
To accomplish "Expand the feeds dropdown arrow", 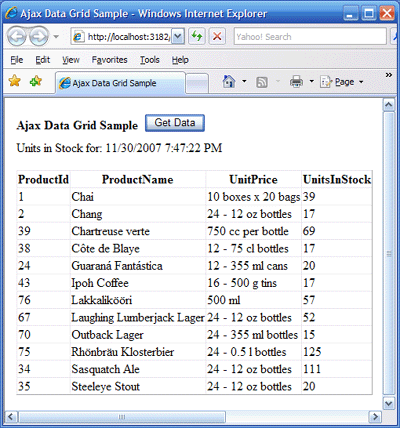I will point(278,81).
